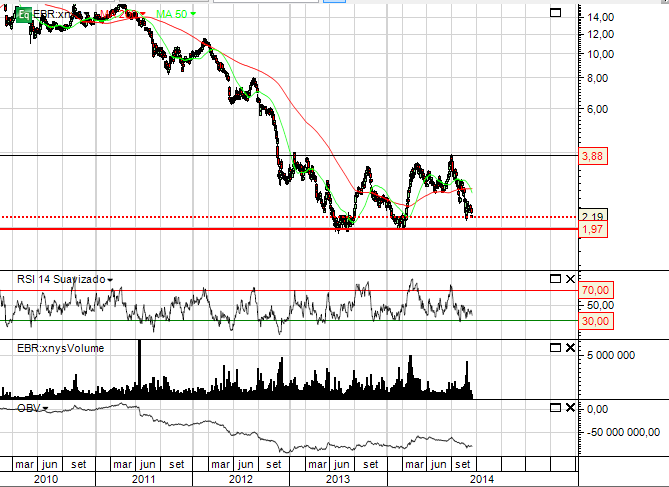Close the OBV indicator pane
This screenshot has height=487, width=669.
[570, 408]
